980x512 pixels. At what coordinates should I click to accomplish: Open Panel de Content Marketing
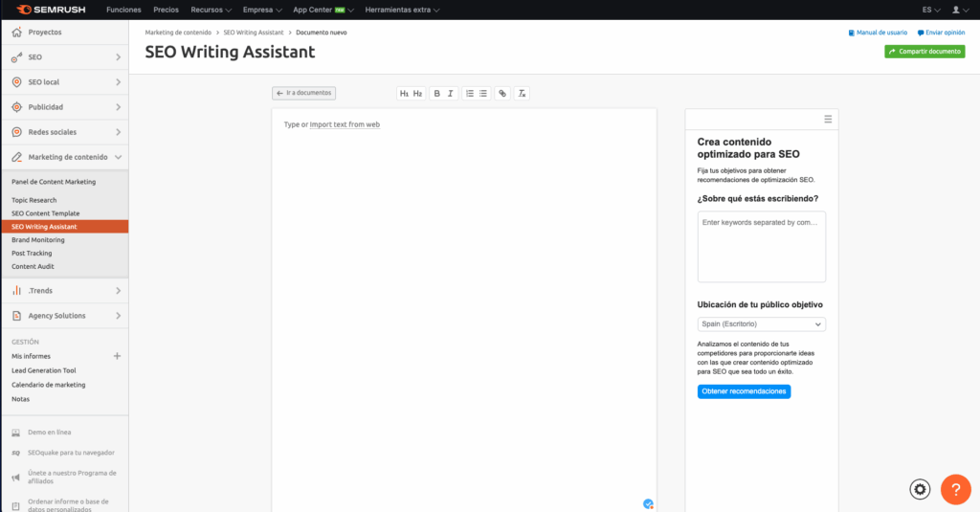click(x=54, y=182)
